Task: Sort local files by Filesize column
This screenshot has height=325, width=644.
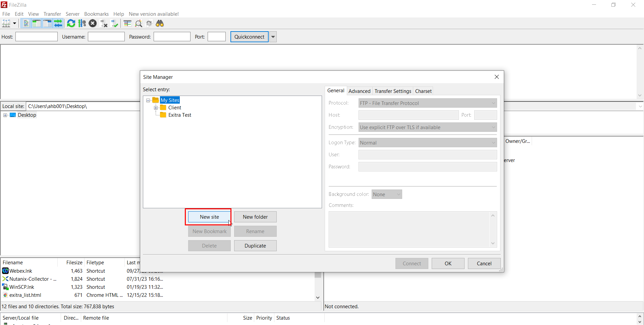Action: (71, 263)
